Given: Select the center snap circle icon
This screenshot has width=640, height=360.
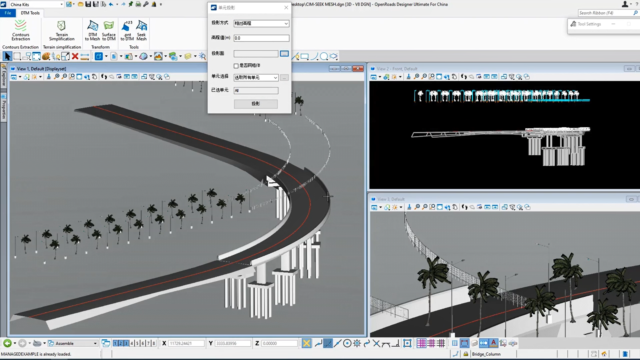Looking at the screenshot, I should (347, 343).
